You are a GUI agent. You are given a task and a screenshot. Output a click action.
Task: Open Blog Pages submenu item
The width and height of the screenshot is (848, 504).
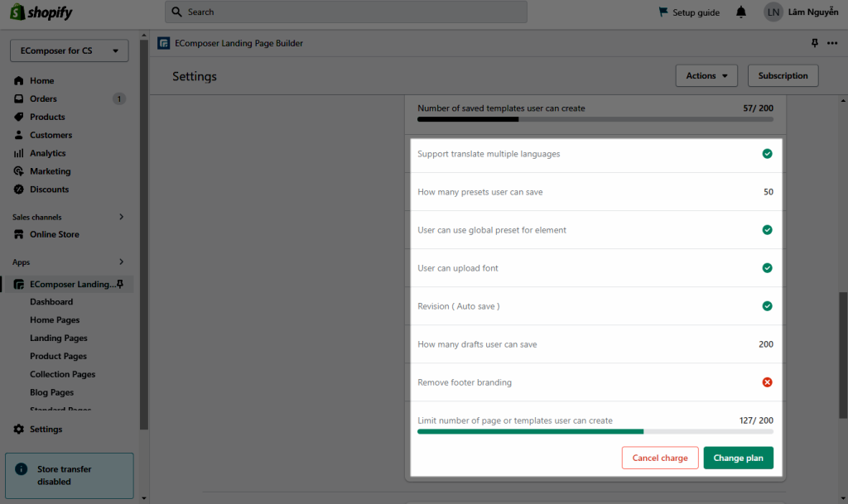(51, 392)
